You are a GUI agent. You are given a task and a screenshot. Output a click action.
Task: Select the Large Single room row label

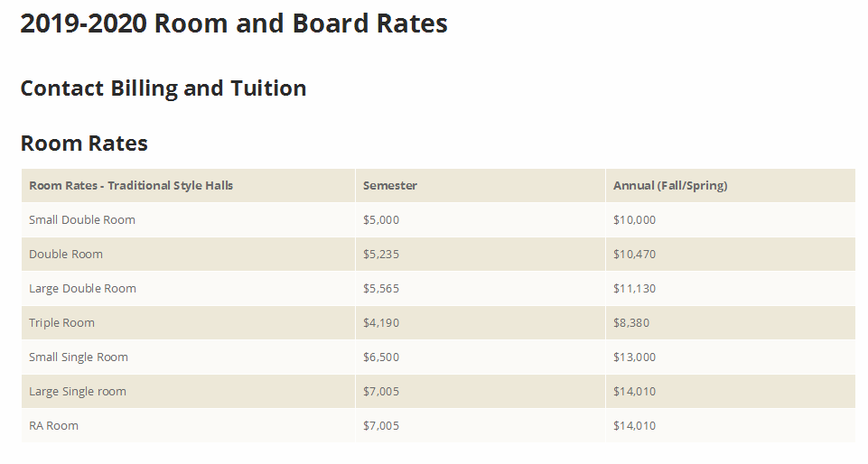pos(78,391)
